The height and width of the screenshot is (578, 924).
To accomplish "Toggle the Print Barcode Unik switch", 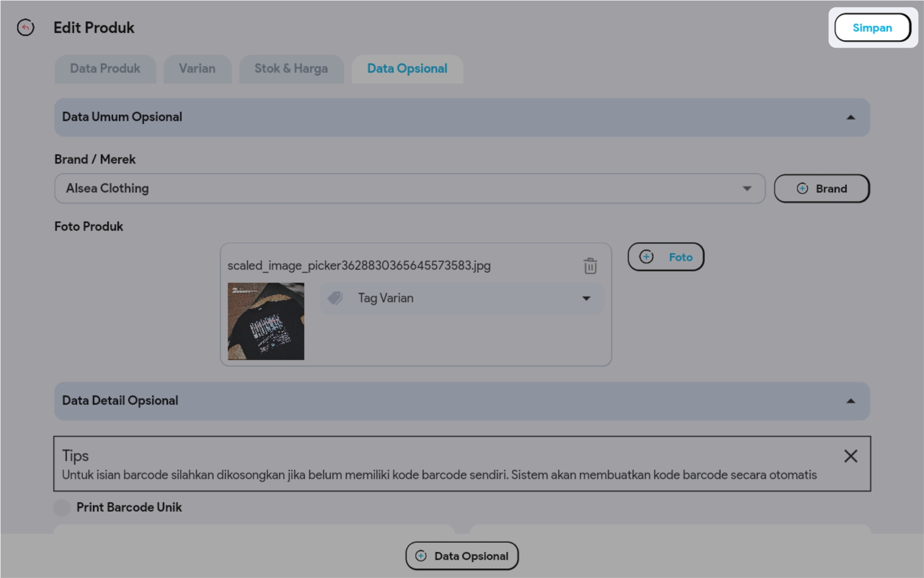I will 62,507.
